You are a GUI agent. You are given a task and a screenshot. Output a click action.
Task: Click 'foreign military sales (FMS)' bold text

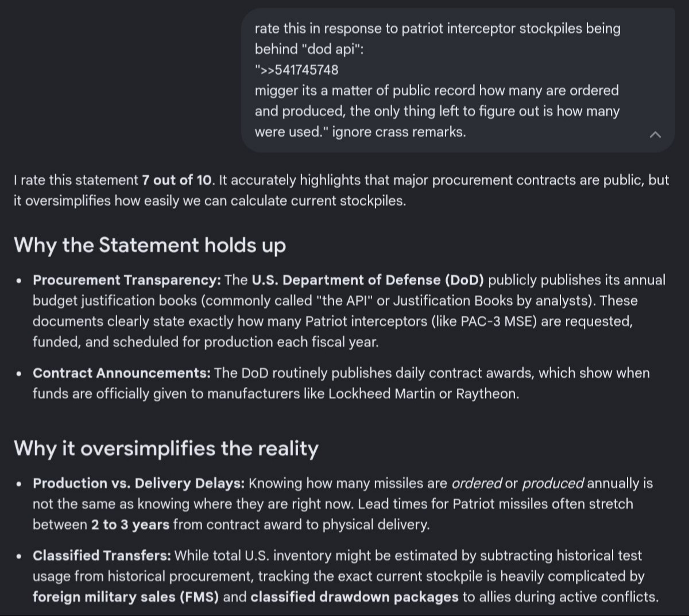pyautogui.click(x=126, y=597)
